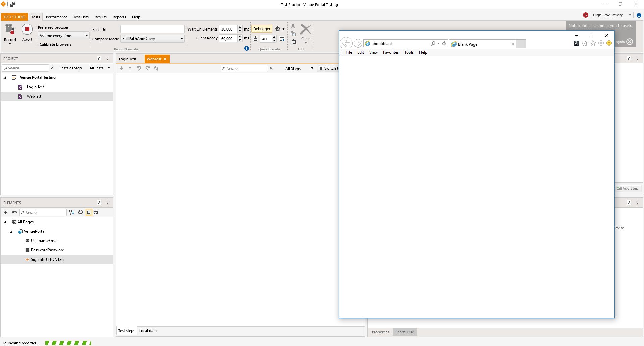Increase the Quick Execute delay of 400
Viewport: 644px width, 346px height.
(274, 37)
